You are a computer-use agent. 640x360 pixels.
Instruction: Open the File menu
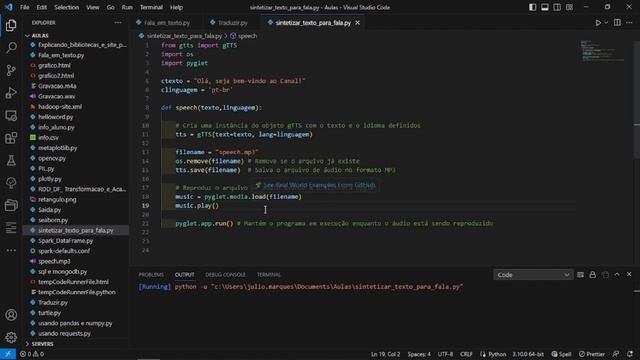point(24,7)
